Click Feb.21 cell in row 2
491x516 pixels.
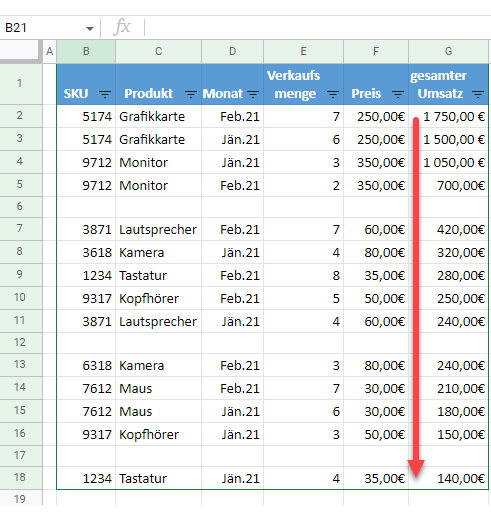point(232,116)
